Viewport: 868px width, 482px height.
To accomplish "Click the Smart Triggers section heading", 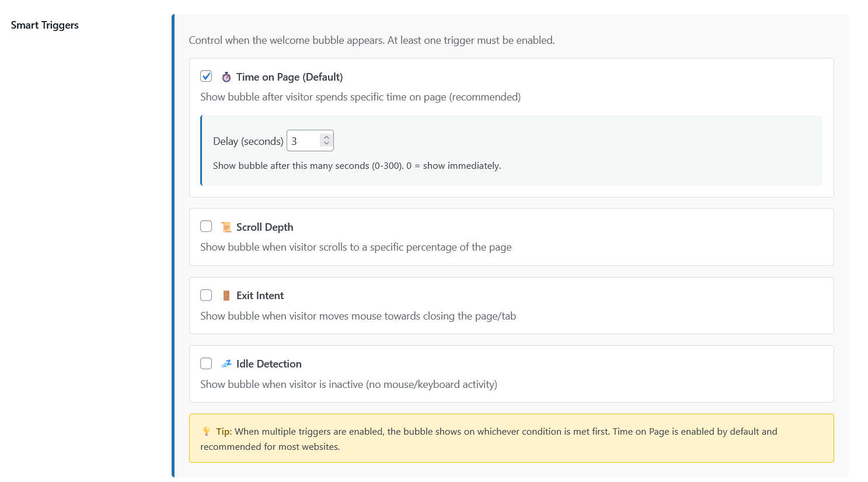I will 44,25.
